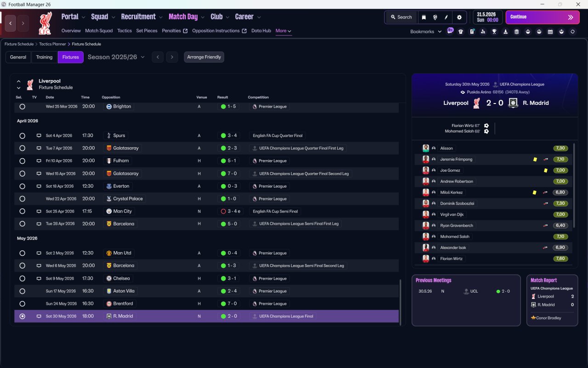Go back with the left arrow button

pyautogui.click(x=11, y=23)
